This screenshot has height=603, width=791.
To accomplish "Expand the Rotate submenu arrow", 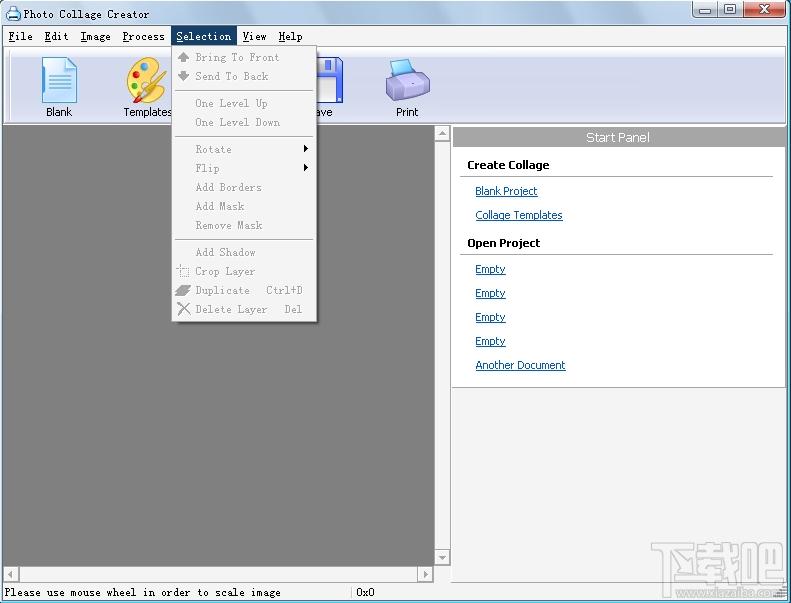I will pyautogui.click(x=306, y=149).
